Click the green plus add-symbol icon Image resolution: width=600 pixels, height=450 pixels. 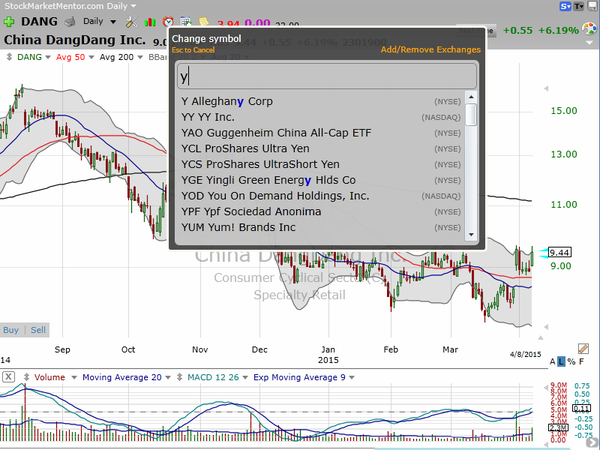click(9, 21)
